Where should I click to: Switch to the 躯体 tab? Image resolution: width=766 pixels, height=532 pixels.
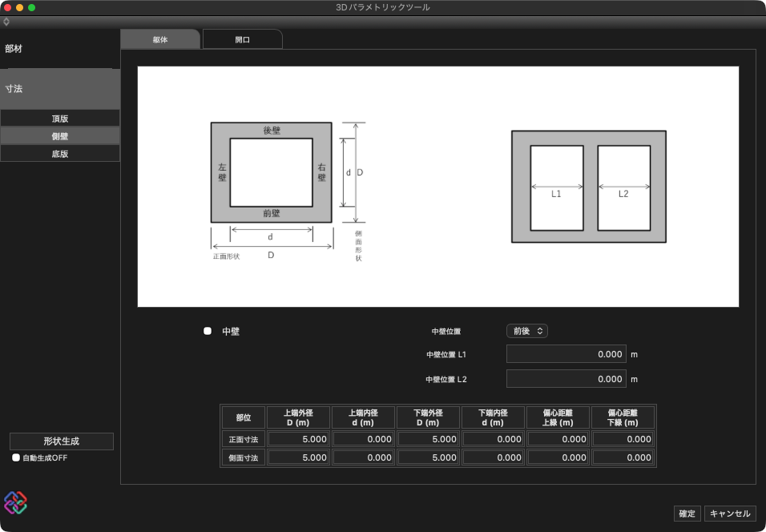(159, 39)
